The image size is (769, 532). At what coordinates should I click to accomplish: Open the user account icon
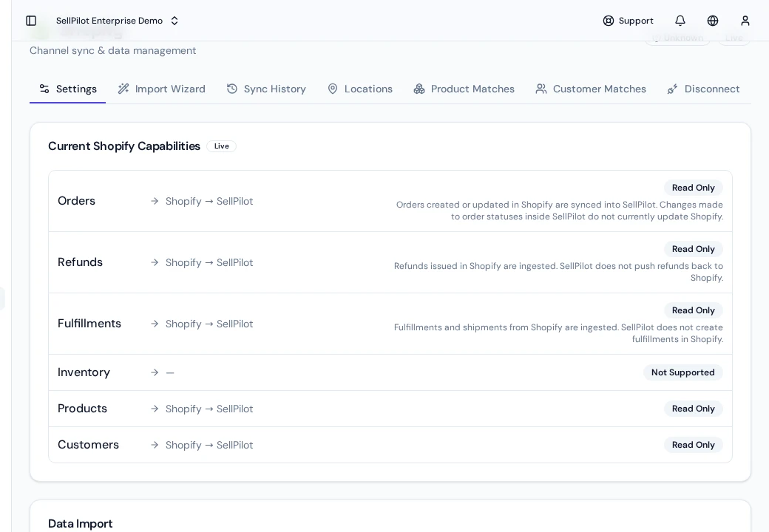[745, 21]
